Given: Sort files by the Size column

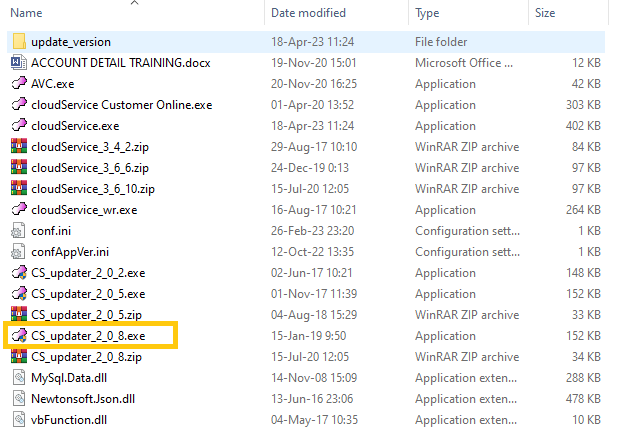Looking at the screenshot, I should coord(545,13).
